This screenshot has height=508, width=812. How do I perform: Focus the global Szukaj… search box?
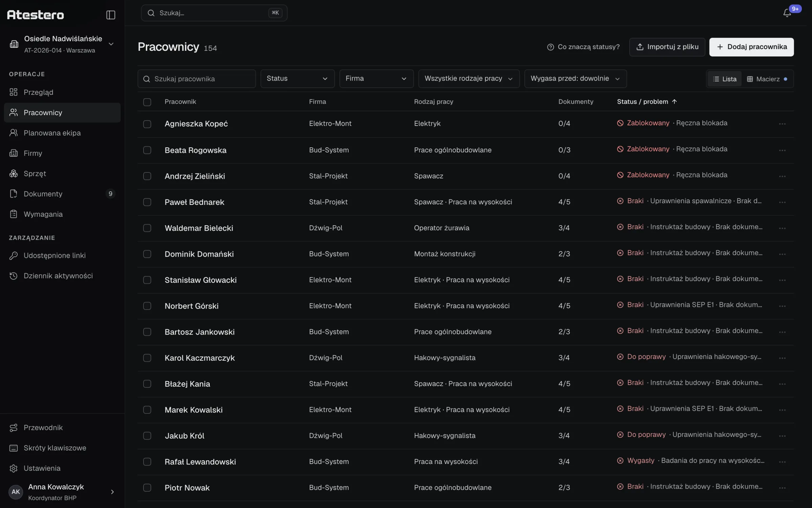[214, 13]
